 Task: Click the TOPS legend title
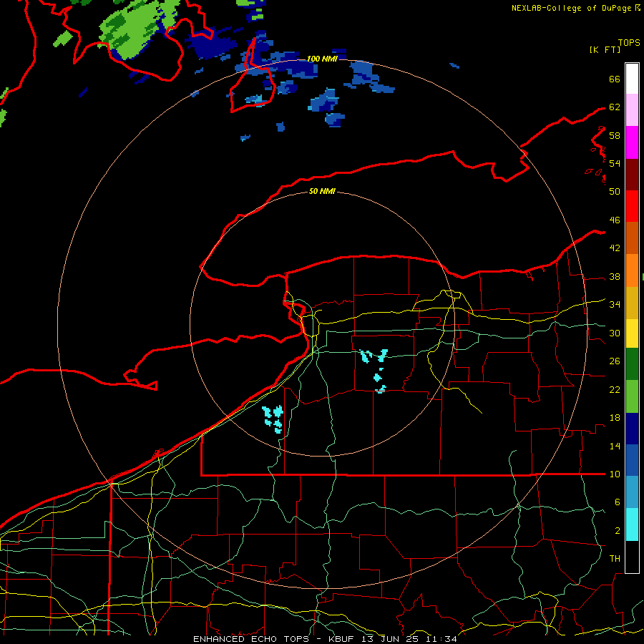pyautogui.click(x=629, y=43)
